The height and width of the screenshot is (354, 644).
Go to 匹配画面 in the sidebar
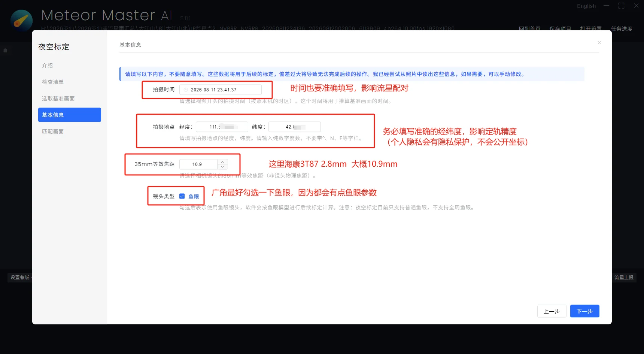[53, 131]
